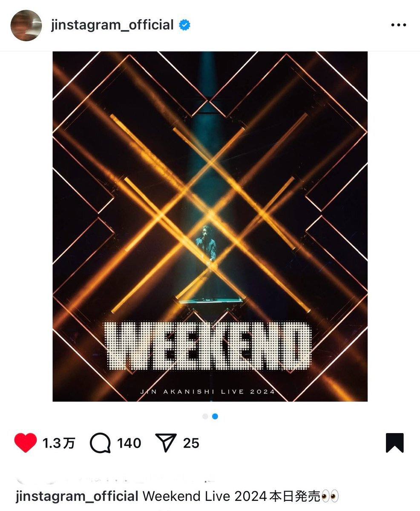Tap the paper plane share icon

(x=166, y=443)
